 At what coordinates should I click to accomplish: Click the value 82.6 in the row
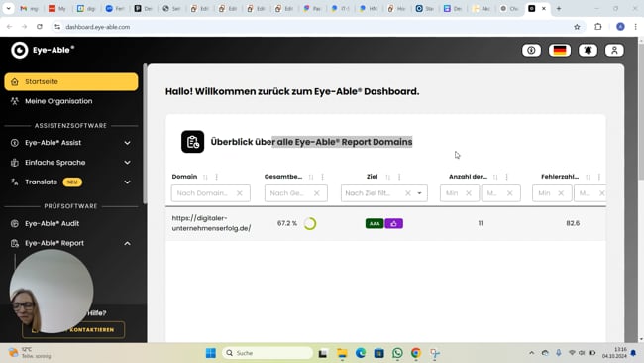[x=573, y=223]
